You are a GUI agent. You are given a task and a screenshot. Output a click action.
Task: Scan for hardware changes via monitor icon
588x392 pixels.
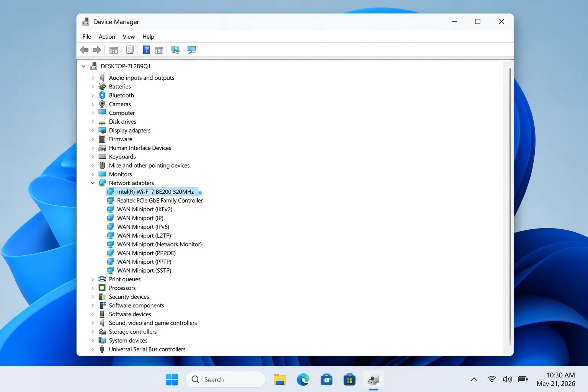(192, 50)
